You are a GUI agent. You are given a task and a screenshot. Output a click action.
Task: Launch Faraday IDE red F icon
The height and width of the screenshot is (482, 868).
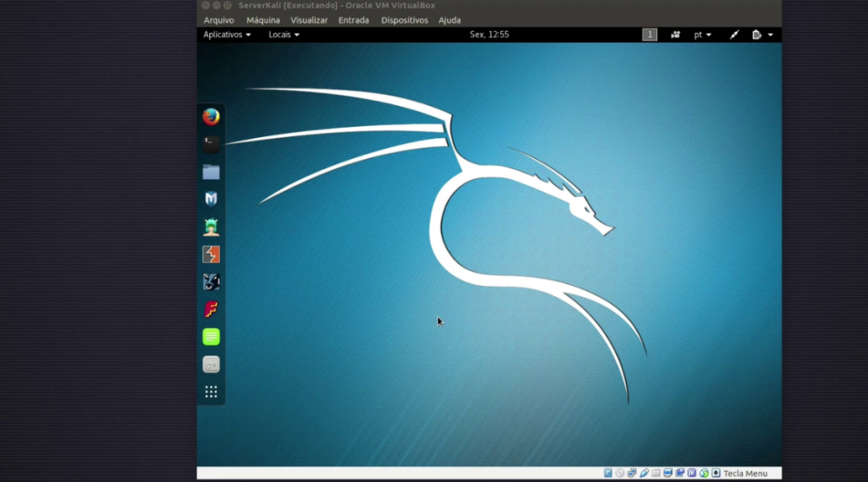(x=211, y=309)
